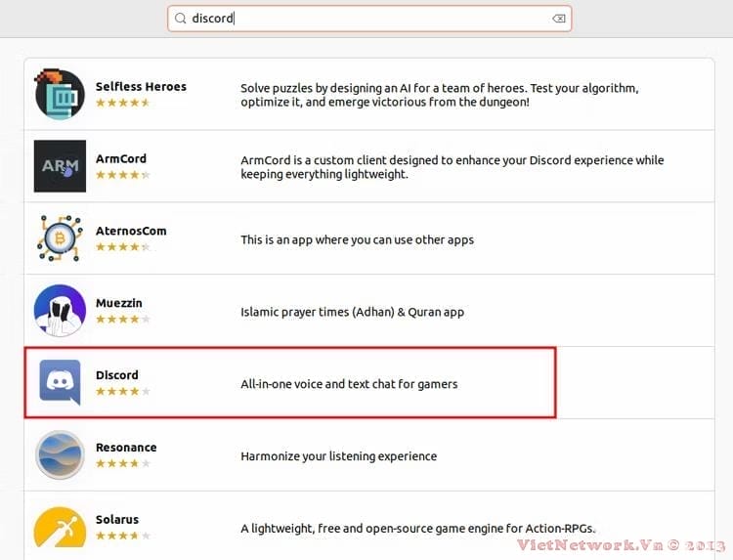Select the Resonance wave icon

60,455
